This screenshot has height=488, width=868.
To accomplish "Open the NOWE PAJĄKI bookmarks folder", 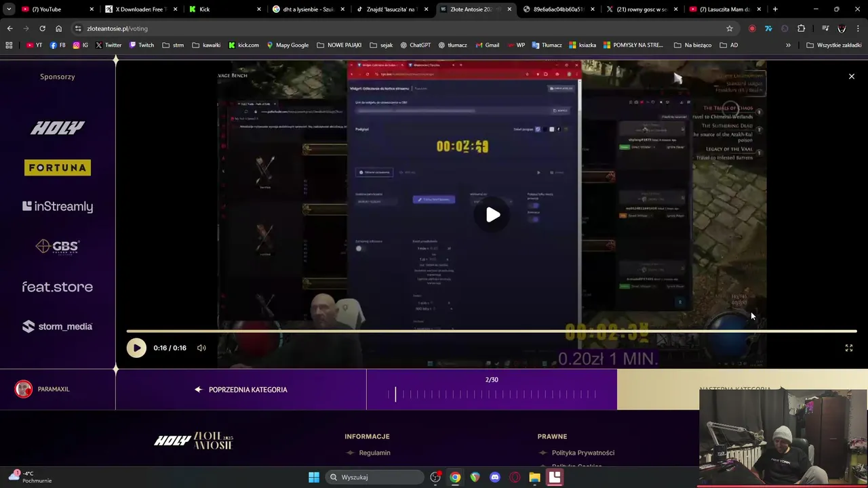I will [x=339, y=45].
